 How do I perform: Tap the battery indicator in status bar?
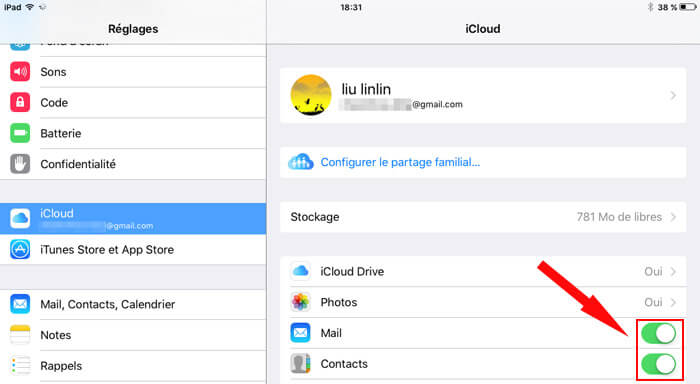click(688, 7)
